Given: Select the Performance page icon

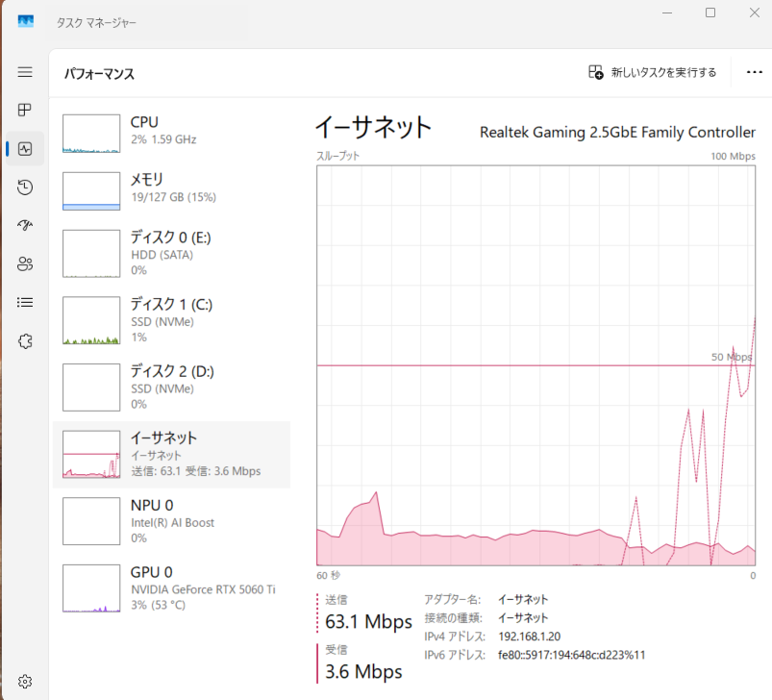Looking at the screenshot, I should click(24, 148).
